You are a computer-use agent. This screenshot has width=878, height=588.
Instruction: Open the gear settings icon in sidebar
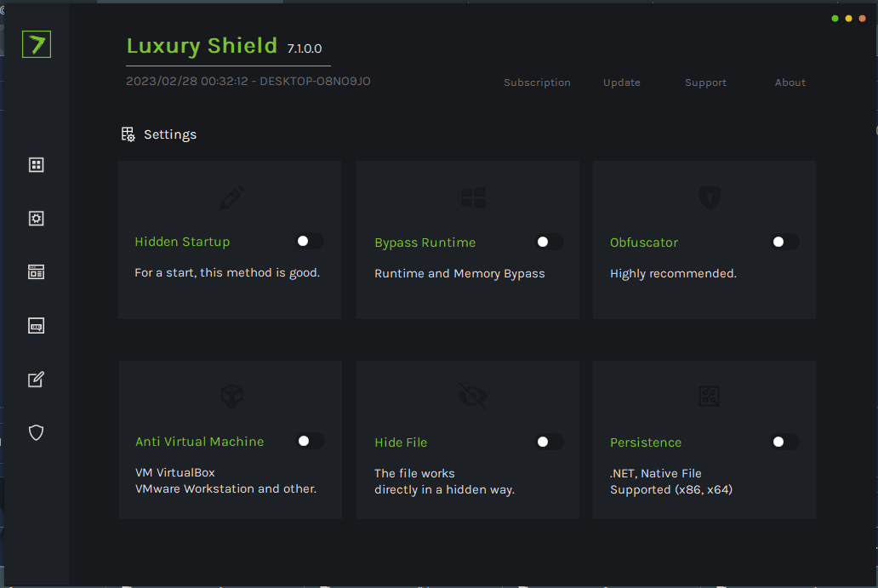pos(37,219)
